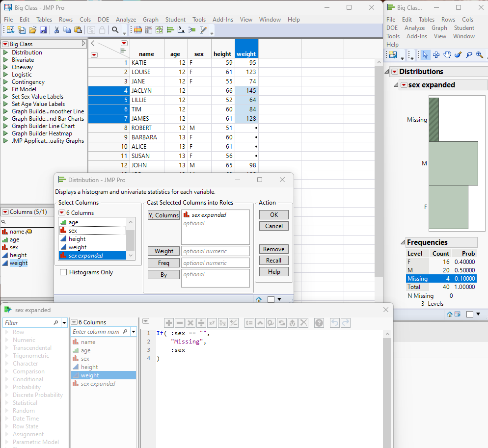Select the Grabber hand tool
The image size is (488, 448).
pyautogui.click(x=447, y=55)
